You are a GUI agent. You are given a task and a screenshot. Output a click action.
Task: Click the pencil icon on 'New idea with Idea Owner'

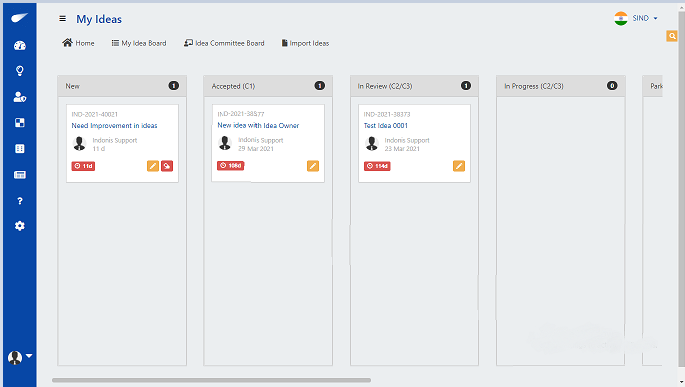click(313, 166)
